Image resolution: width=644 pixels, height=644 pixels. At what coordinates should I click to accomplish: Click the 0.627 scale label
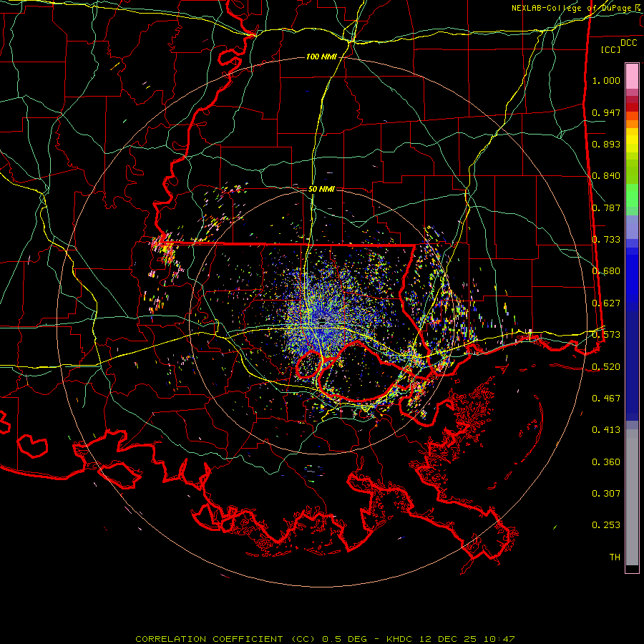pos(606,303)
